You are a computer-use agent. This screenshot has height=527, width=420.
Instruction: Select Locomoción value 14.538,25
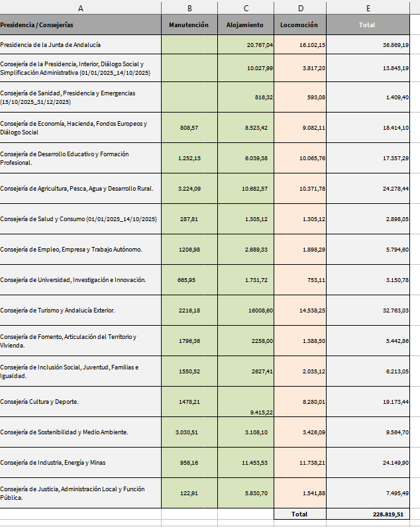click(300, 311)
